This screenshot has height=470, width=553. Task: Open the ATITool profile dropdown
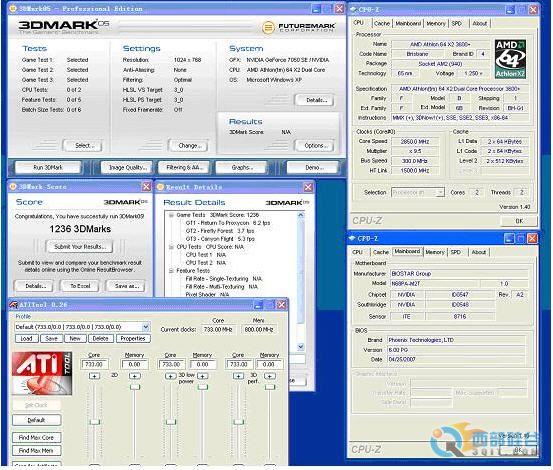click(146, 327)
